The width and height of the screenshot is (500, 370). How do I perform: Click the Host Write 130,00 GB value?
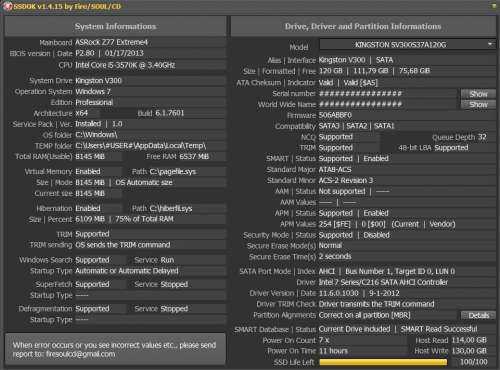click(469, 351)
